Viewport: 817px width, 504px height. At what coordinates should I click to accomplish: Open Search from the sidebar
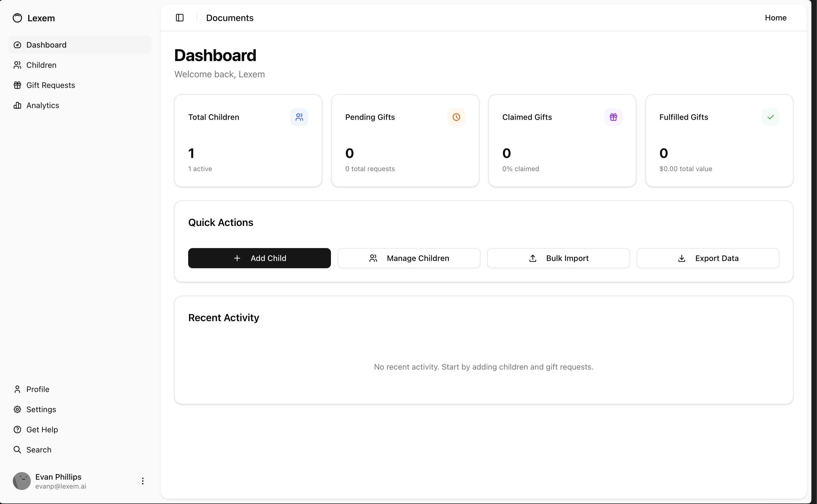[39, 450]
